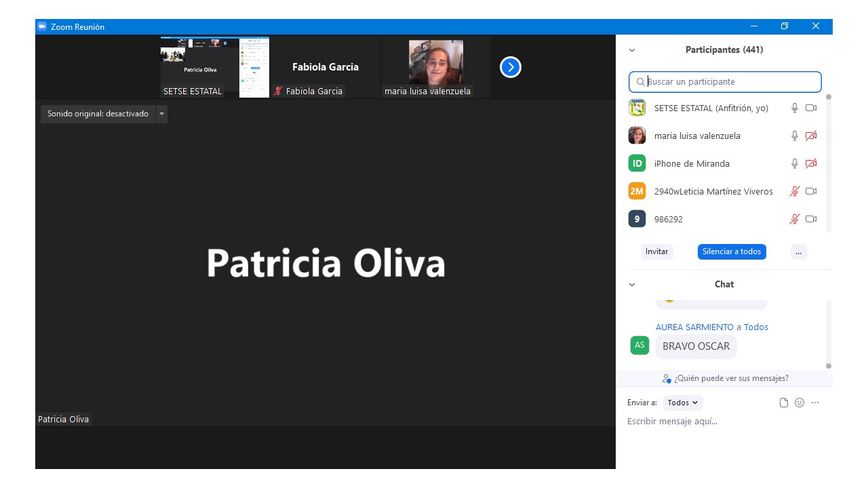Click the green ID avatar
868x488 pixels.
tap(637, 163)
